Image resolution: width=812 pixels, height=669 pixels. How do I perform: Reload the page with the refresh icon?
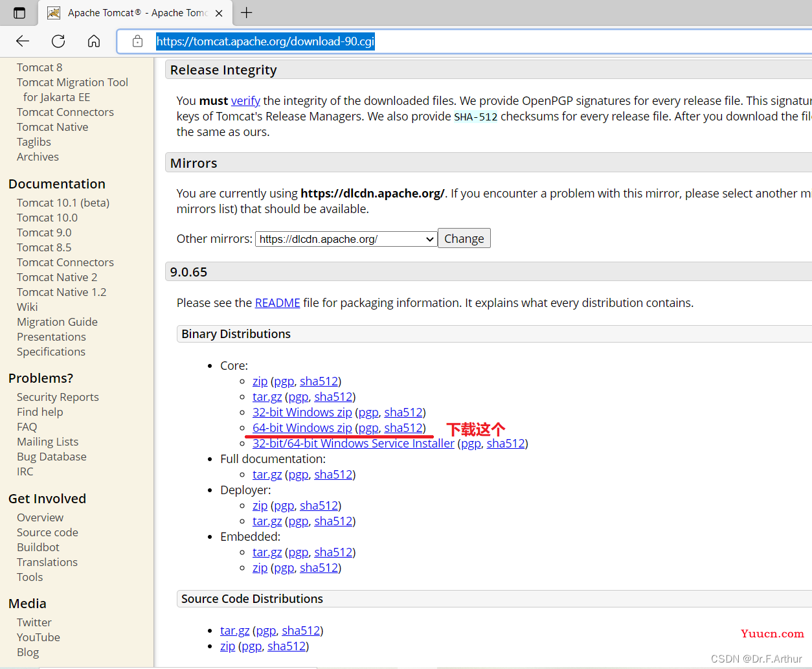[58, 41]
